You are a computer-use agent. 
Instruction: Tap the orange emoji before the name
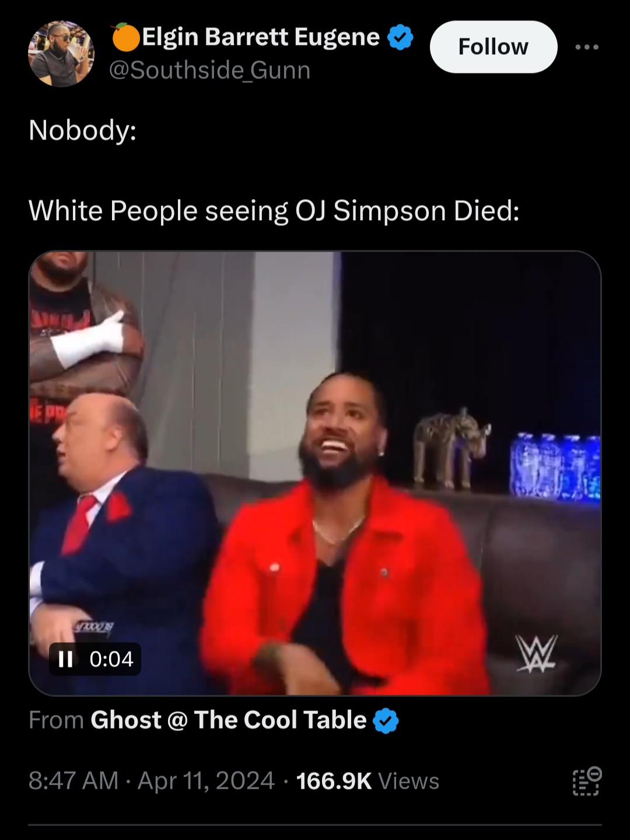(x=125, y=37)
